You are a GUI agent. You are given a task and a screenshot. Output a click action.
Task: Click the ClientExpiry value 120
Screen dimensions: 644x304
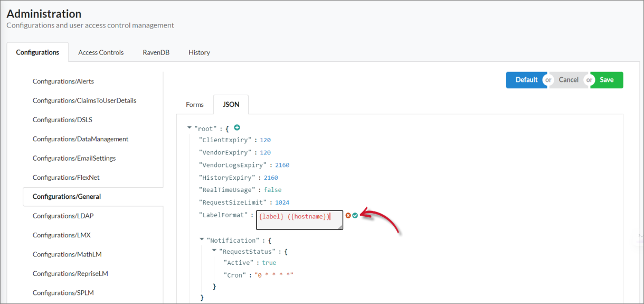point(265,140)
